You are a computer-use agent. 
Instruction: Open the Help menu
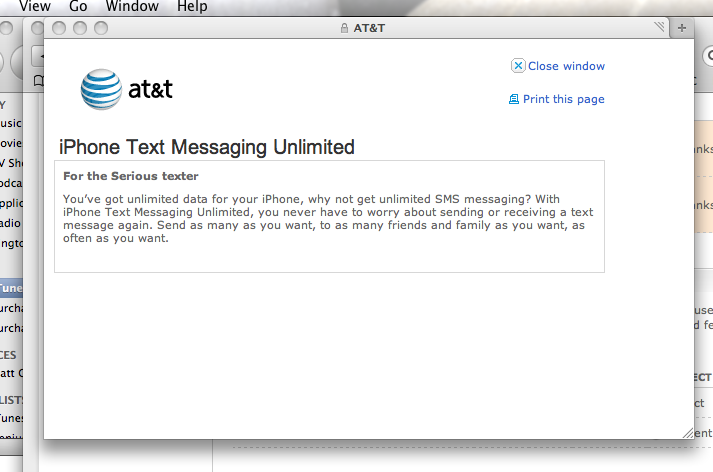point(192,6)
